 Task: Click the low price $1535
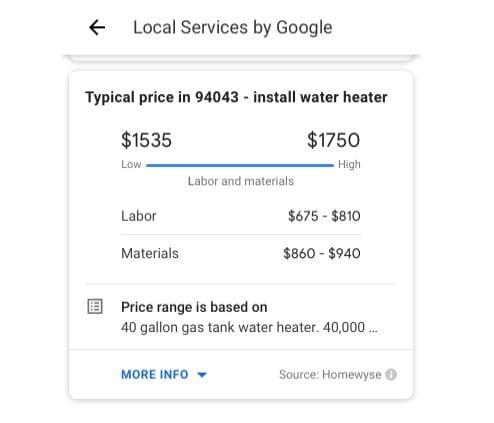[x=146, y=140]
